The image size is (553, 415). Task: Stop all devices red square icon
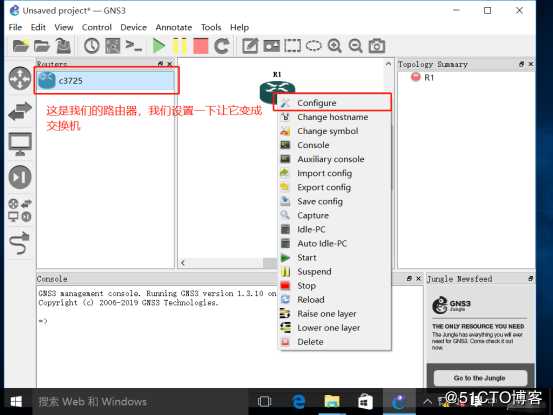pyautogui.click(x=201, y=46)
